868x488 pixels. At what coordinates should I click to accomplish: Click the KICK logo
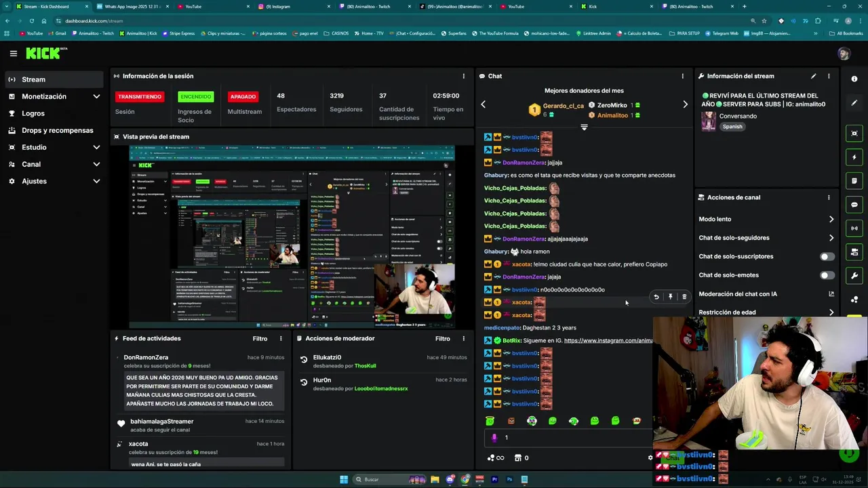[47, 53]
